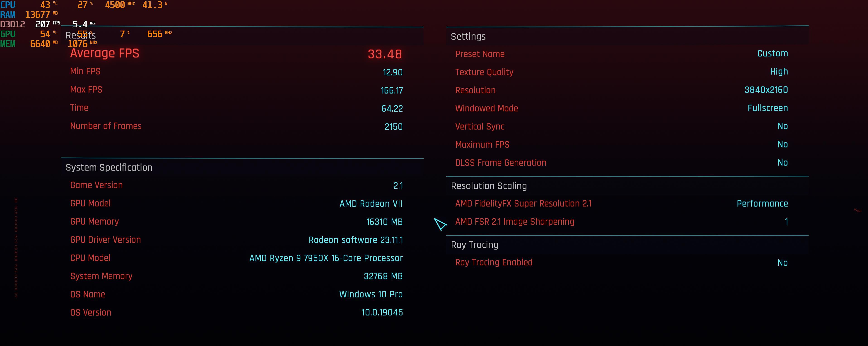Image resolution: width=868 pixels, height=346 pixels.
Task: Click the 3840x2160 resolution value
Action: [766, 90]
